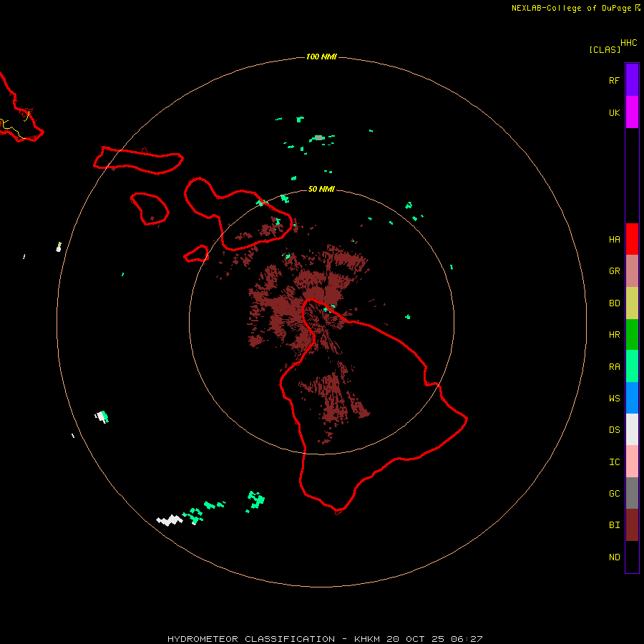
Task: Click the [CLAS] units label
Action: coord(605,49)
